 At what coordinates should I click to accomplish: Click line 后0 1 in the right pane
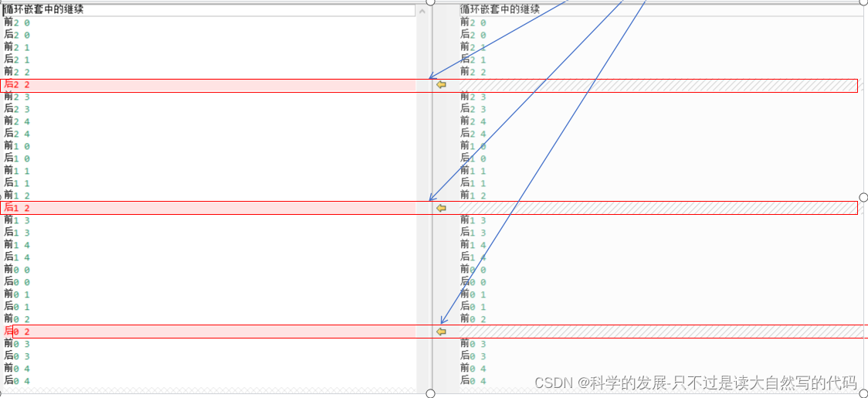tap(473, 307)
